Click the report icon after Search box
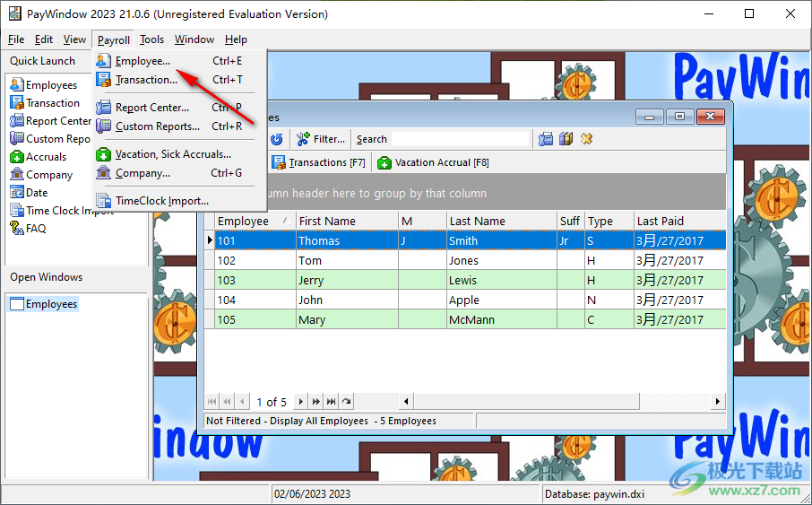This screenshot has height=505, width=812. 545,139
